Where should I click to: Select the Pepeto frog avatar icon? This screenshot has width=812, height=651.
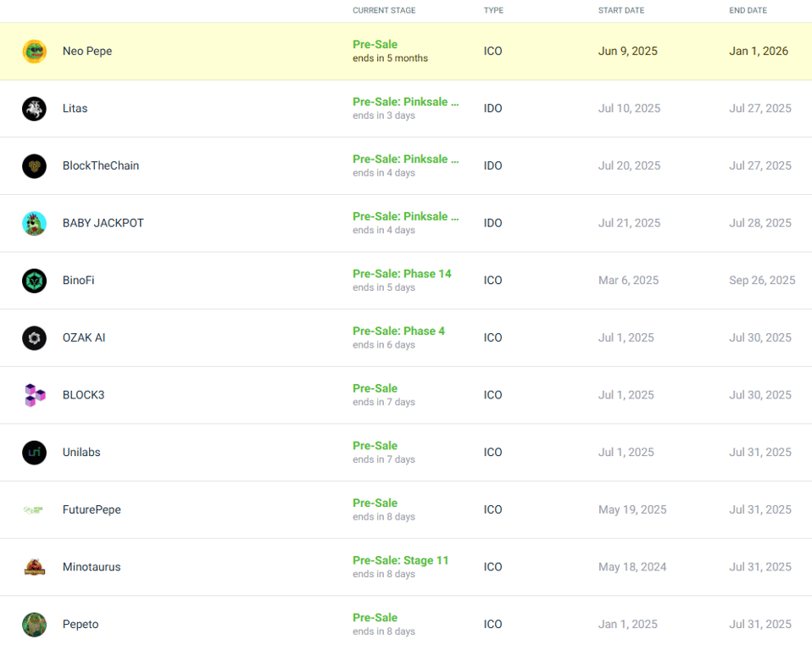tap(34, 625)
